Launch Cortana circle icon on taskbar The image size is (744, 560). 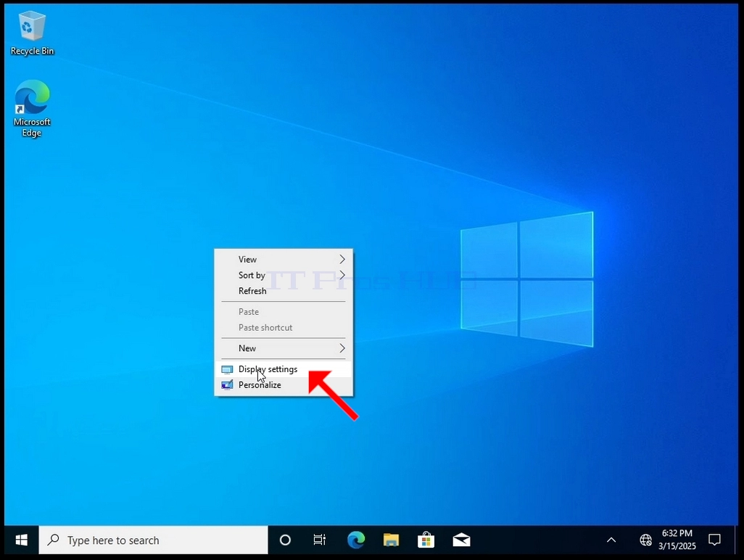285,540
